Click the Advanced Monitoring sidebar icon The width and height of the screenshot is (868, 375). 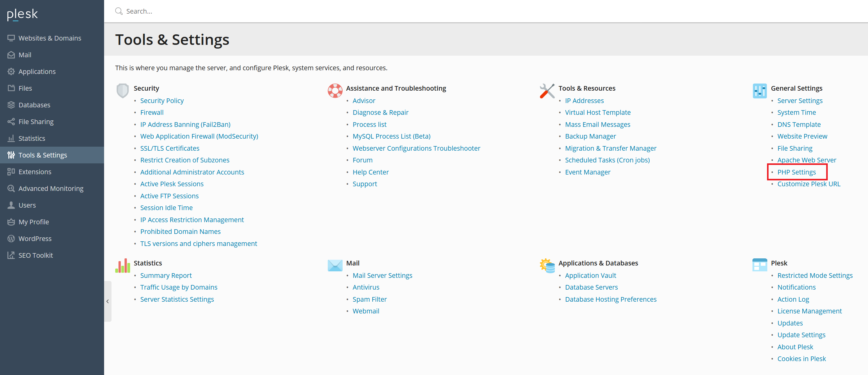11,188
